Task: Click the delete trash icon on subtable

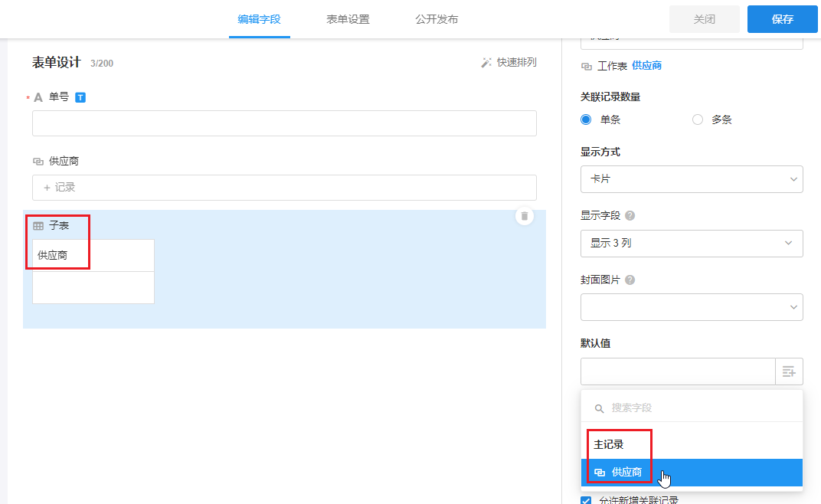Action: 524,216
